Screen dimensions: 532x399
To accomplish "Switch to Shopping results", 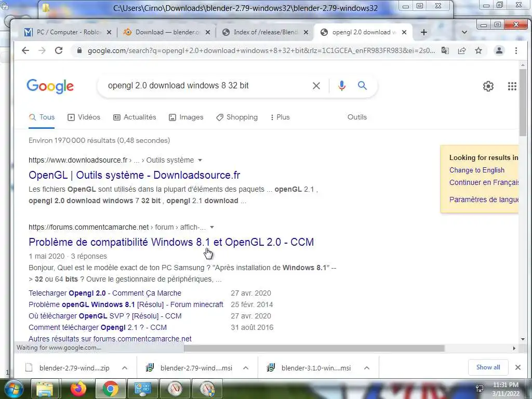I will (x=237, y=117).
